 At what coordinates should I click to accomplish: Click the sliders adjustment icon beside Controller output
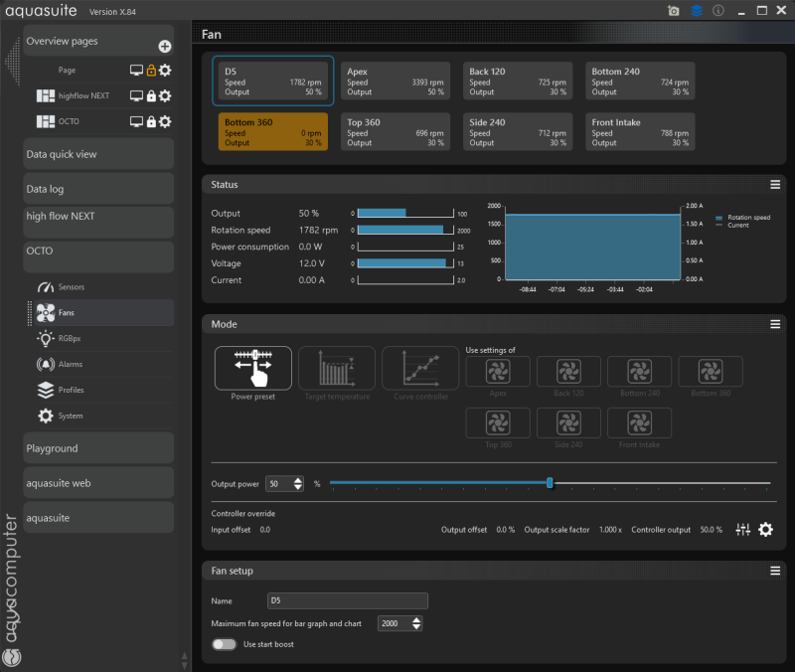click(x=742, y=530)
